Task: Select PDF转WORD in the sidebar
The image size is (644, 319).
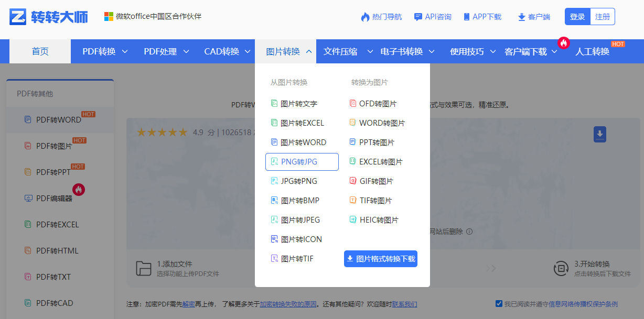Action: coord(58,119)
